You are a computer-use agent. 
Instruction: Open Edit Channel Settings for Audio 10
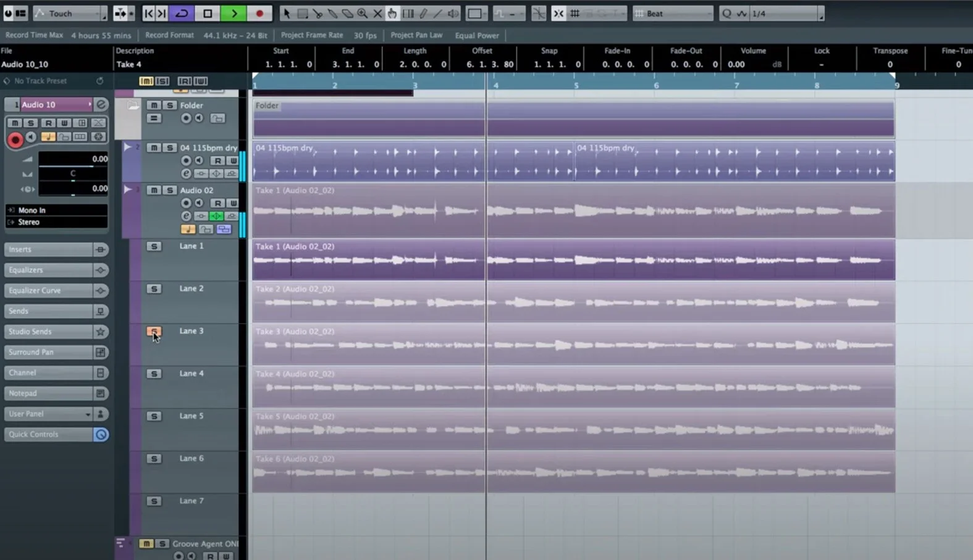tap(101, 104)
